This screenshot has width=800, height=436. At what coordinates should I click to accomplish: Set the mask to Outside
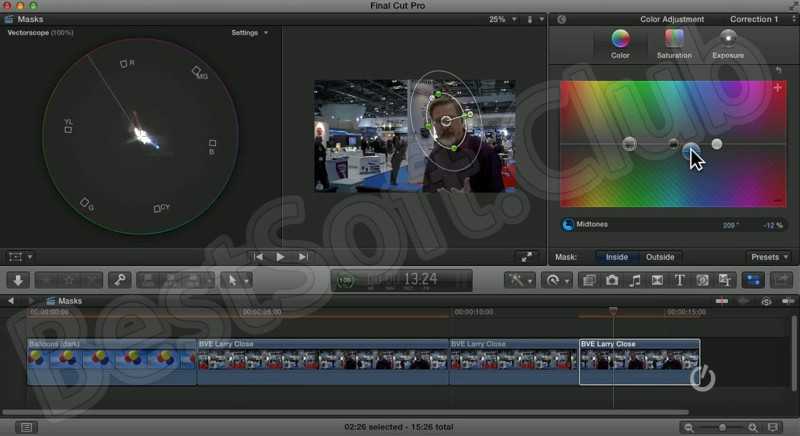660,257
